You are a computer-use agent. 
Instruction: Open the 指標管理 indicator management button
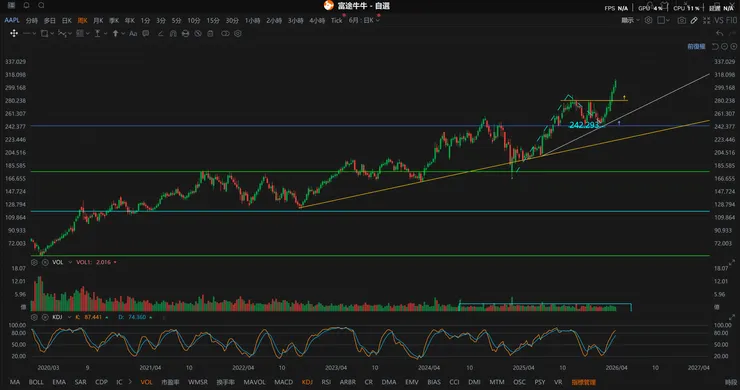(x=583, y=382)
